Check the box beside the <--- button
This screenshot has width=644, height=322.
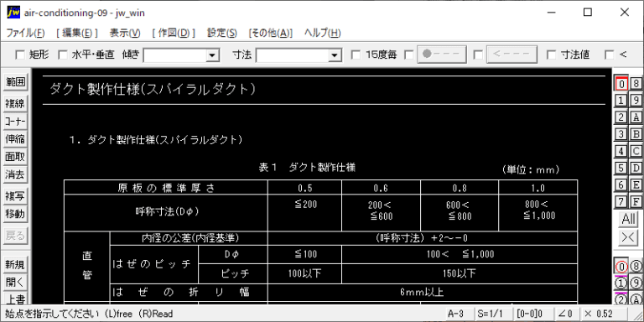click(x=478, y=55)
